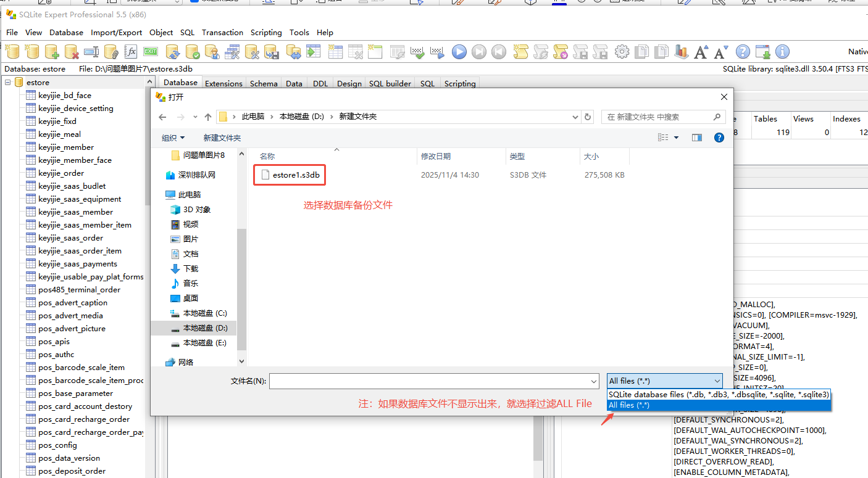Click the up-one-level arrow in the dialog
868x478 pixels.
208,117
